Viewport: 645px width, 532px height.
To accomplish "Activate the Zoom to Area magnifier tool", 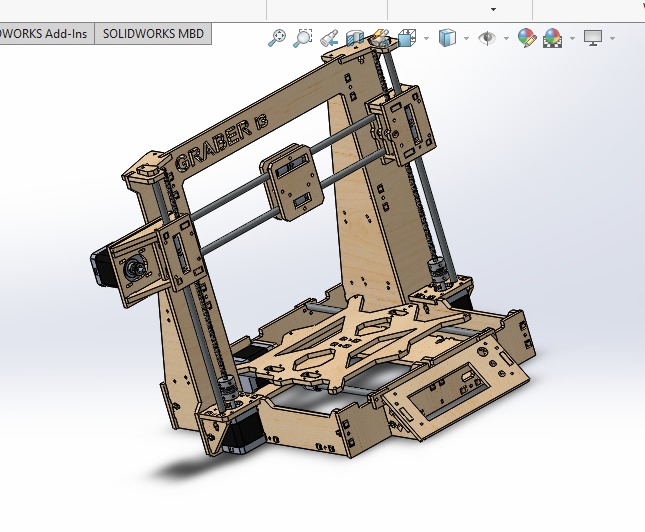I will (302, 38).
